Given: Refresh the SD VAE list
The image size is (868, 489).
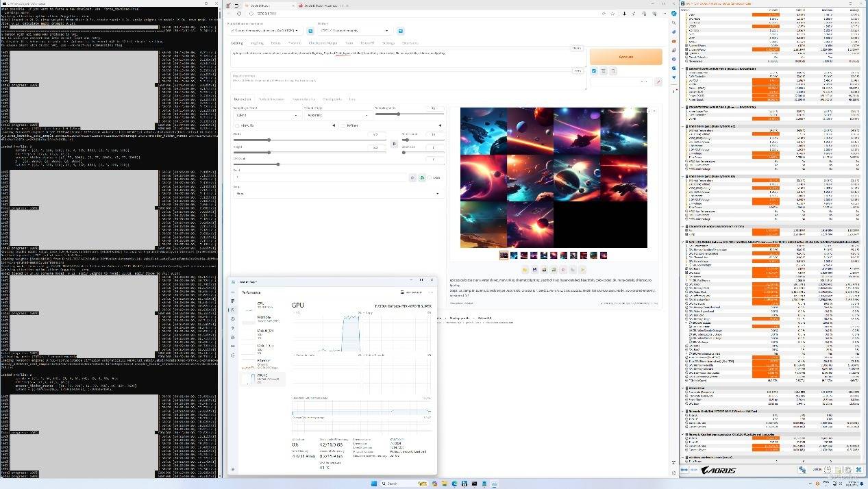Looking at the screenshot, I should click(x=401, y=31).
